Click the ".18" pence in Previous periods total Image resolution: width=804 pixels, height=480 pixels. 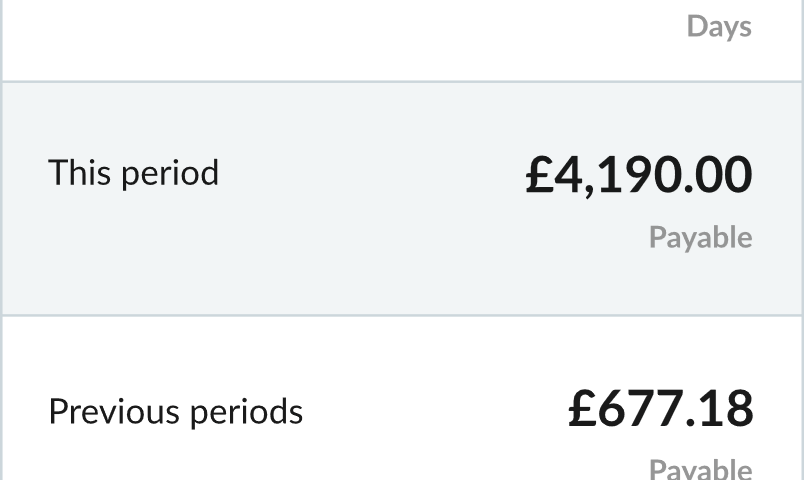click(720, 409)
